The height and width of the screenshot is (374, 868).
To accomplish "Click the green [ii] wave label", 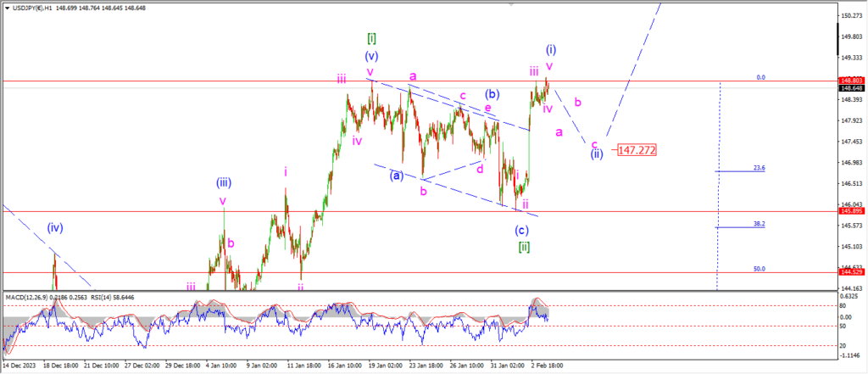I will coord(525,247).
